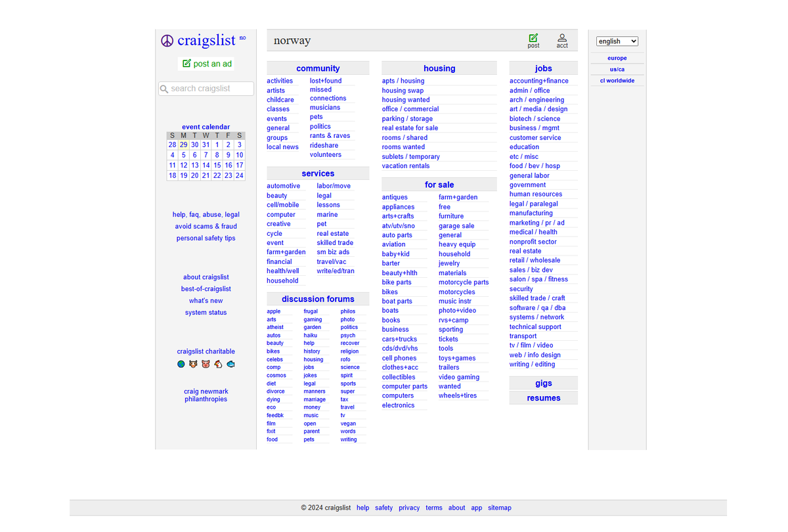Select the europe region entry

617,58
